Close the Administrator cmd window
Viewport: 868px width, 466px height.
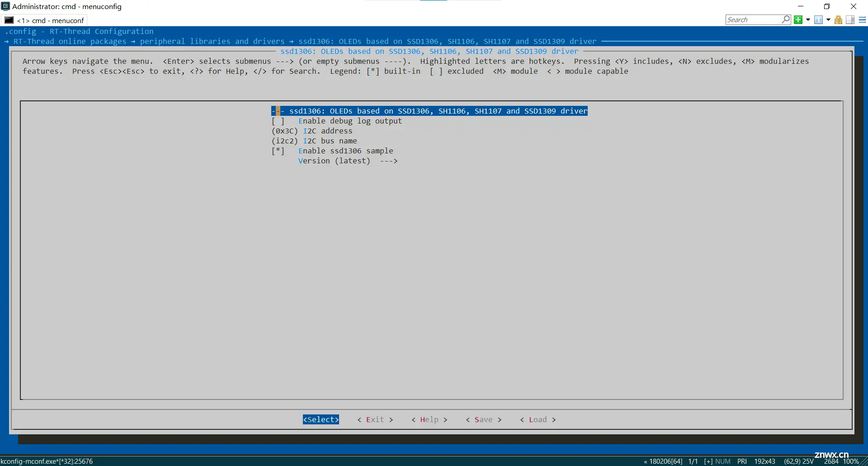[854, 6]
